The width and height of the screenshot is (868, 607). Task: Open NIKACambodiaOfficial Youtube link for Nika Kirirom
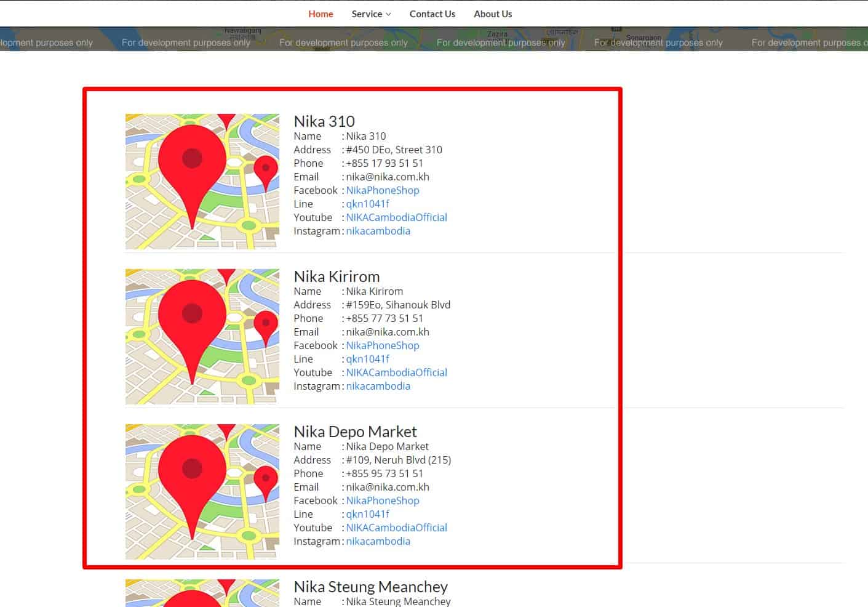(397, 372)
